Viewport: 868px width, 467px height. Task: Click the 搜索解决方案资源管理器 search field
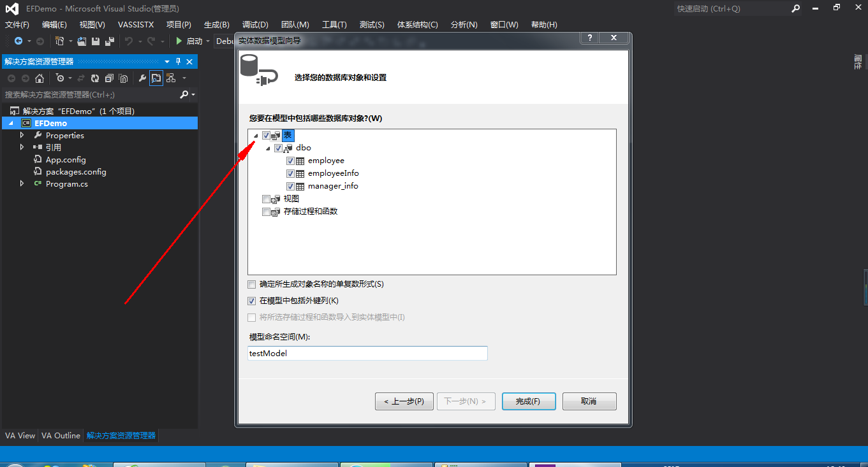coord(90,94)
